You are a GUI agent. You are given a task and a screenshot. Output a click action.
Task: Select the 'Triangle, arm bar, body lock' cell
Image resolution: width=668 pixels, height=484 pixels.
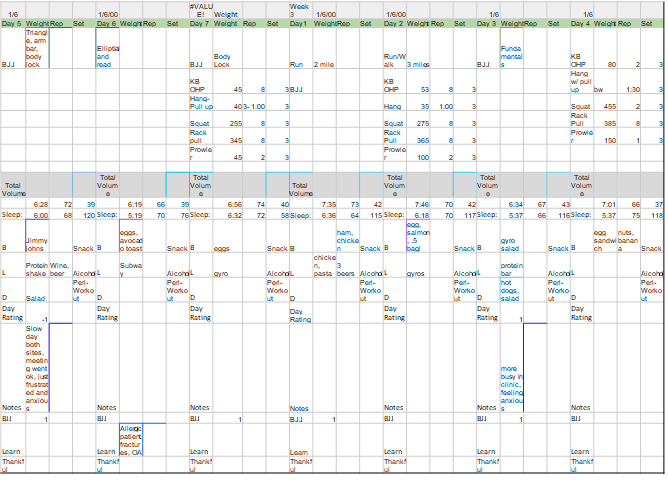point(35,47)
